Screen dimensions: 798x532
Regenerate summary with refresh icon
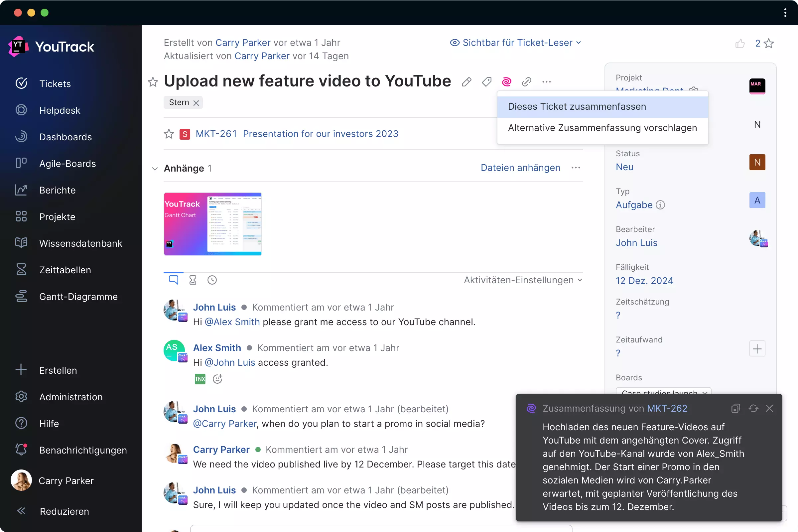[753, 408]
